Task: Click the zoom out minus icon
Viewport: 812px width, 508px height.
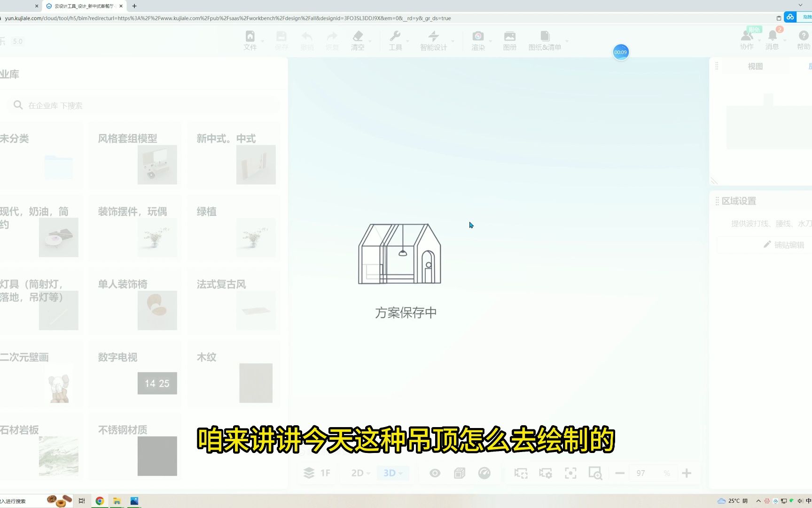Action: pos(620,473)
